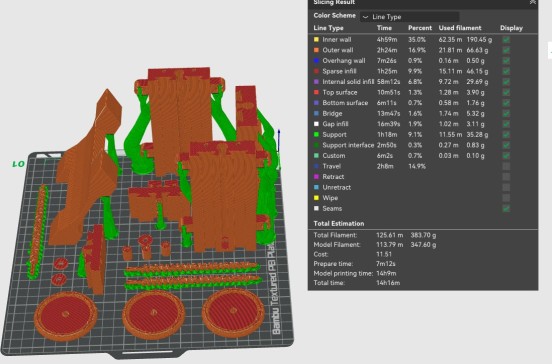Click the white Gap infill swatch
The height and width of the screenshot is (364, 552).
[x=316, y=124]
